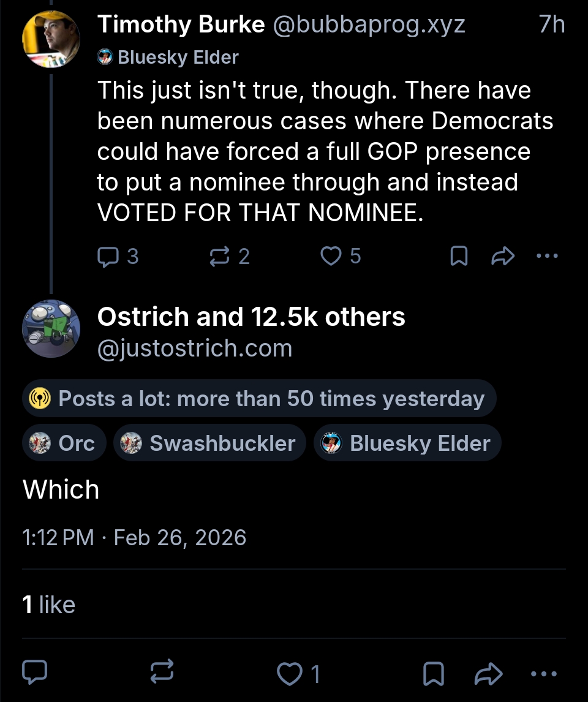The image size is (588, 702).
Task: Repost Timothy Burke's post
Action: coord(219,256)
